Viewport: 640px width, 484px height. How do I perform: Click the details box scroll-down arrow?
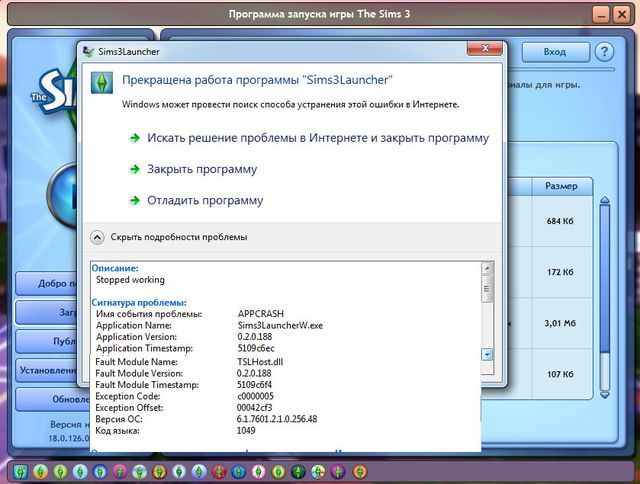pos(487,355)
